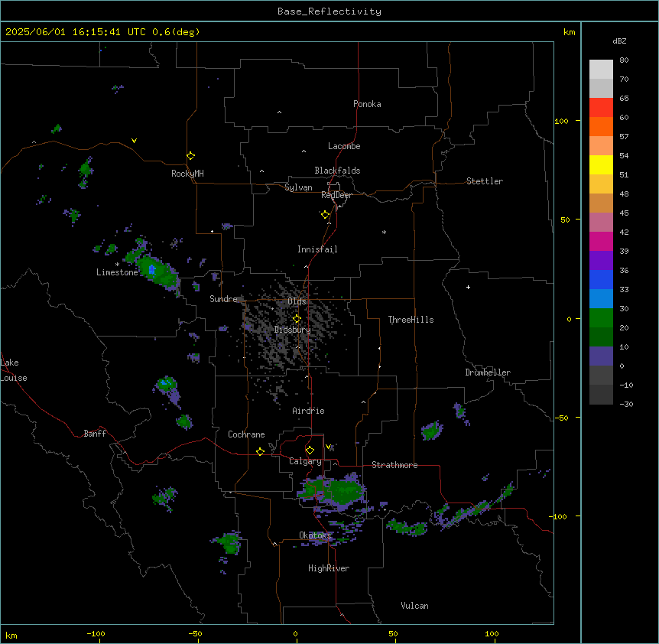
Task: Click the Didsbury town label
Action: click(293, 330)
